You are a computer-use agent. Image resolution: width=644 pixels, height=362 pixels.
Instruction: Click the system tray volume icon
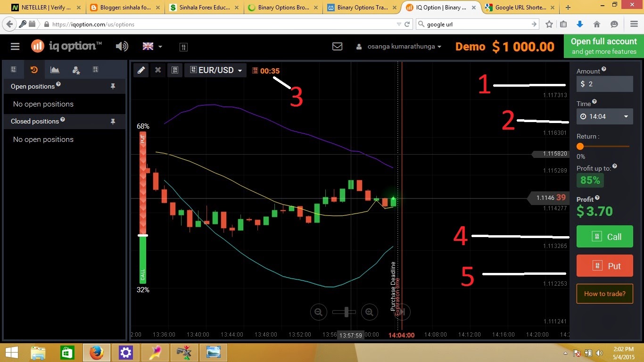(x=599, y=353)
